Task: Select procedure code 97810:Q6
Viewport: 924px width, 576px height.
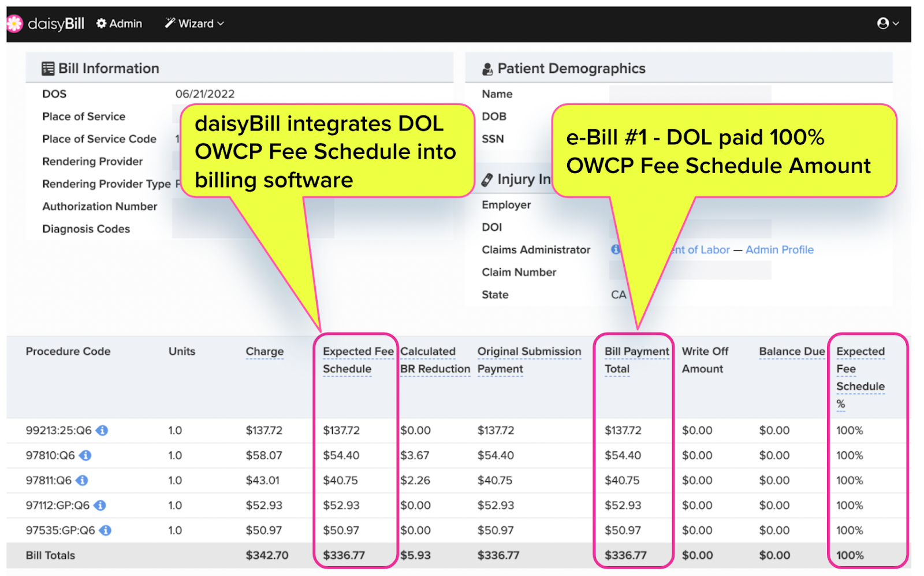Action: [50, 455]
